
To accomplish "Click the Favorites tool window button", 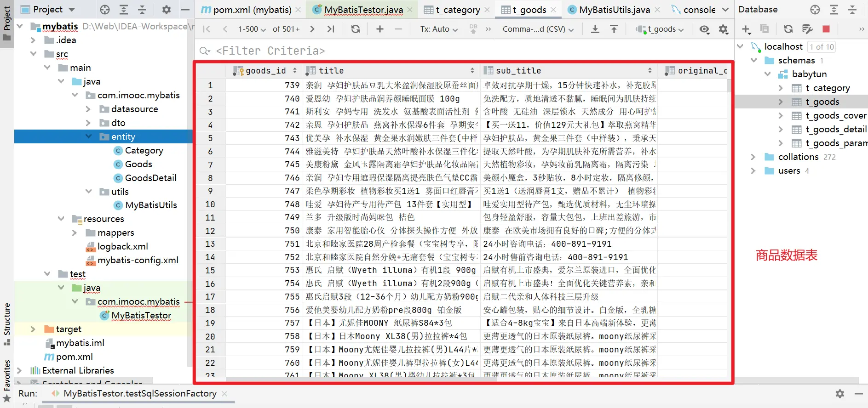I will pos(7,381).
